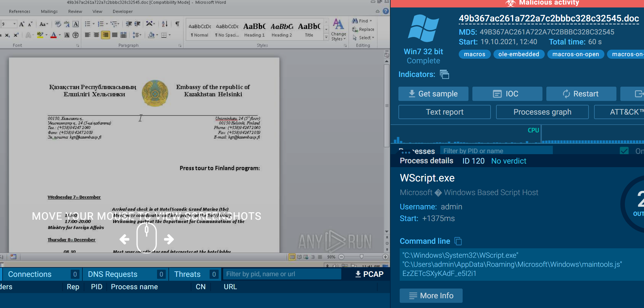Toggle Justify alignment

pyautogui.click(x=115, y=35)
